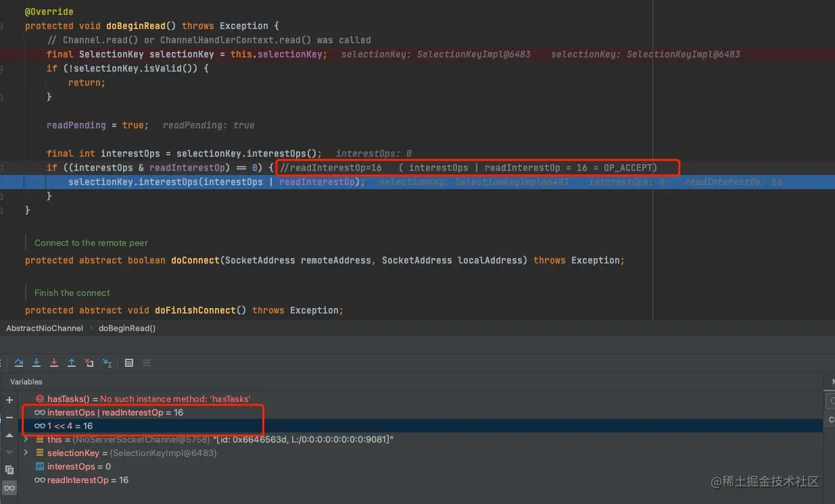The image size is (835, 504).
Task: Add a new watch with plus icon
Action: (9, 400)
